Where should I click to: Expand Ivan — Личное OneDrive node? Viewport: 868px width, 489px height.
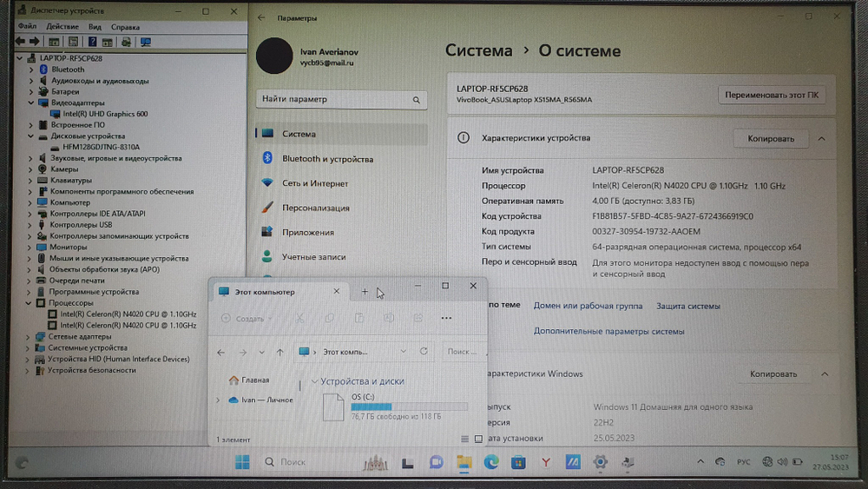click(218, 400)
